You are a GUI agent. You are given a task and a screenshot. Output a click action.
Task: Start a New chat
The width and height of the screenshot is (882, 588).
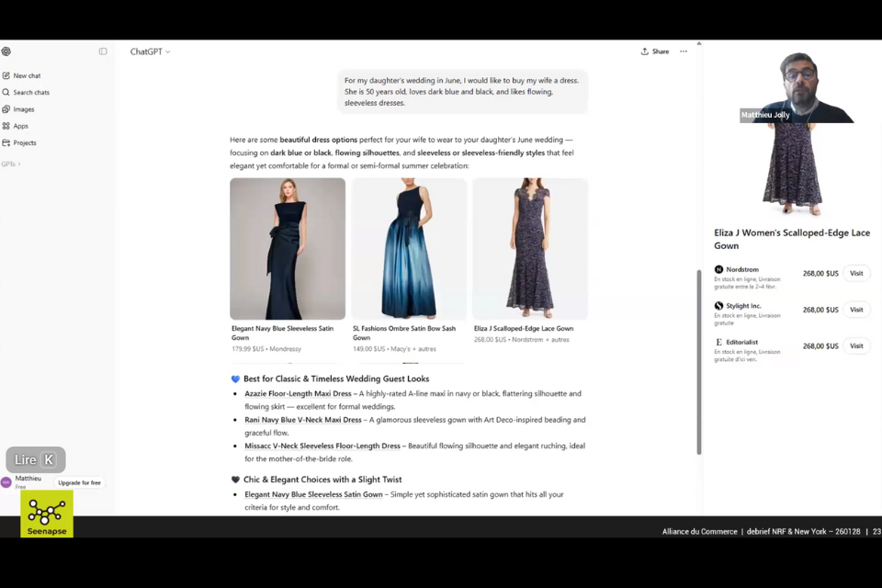(x=27, y=75)
